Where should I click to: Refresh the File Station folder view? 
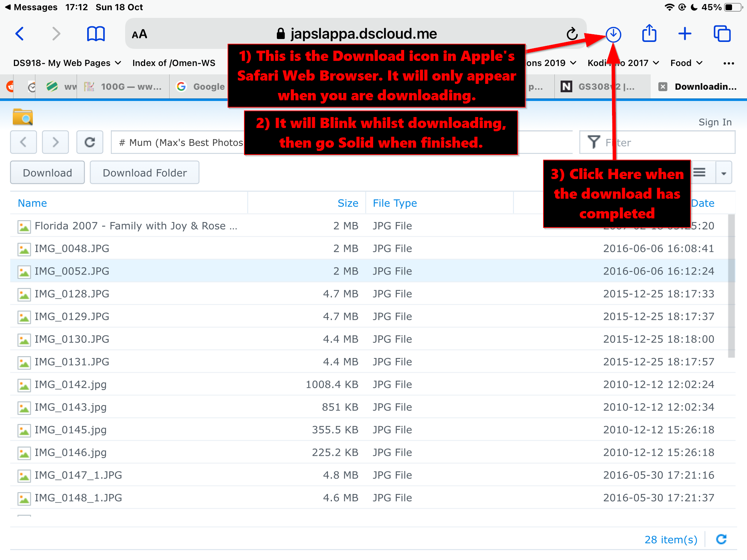point(90,142)
